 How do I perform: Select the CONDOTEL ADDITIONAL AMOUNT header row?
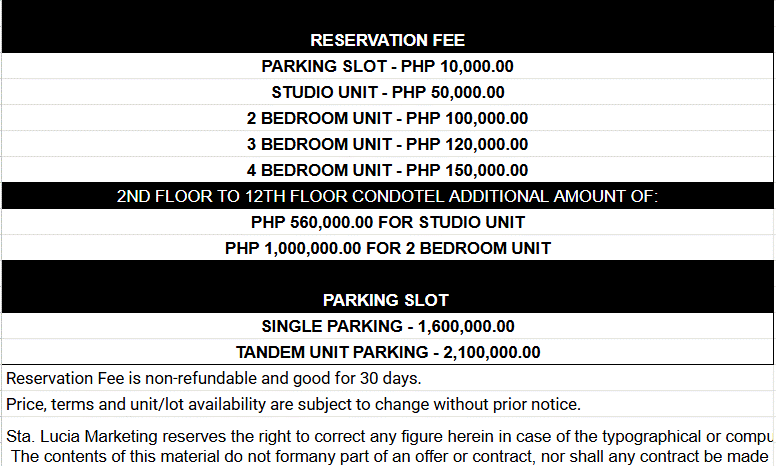click(387, 196)
